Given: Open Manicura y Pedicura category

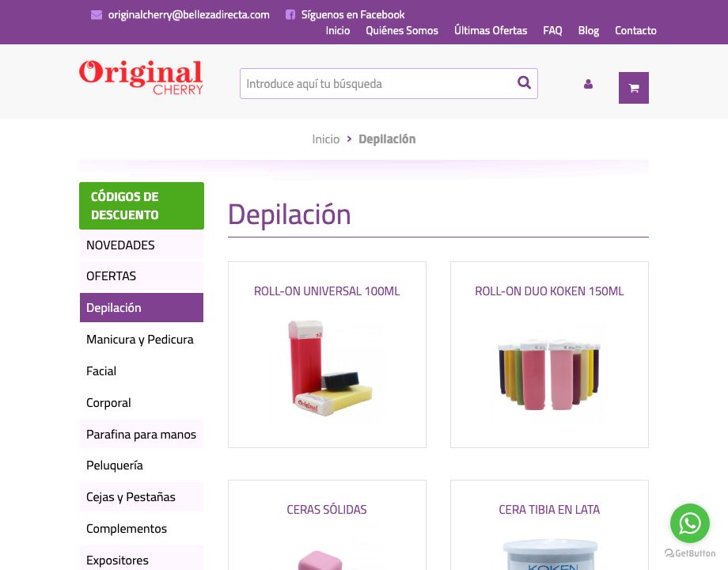Looking at the screenshot, I should point(142,340).
